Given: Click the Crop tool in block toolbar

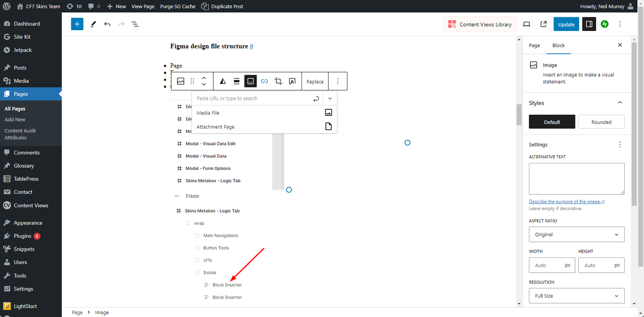Looking at the screenshot, I should 278,81.
